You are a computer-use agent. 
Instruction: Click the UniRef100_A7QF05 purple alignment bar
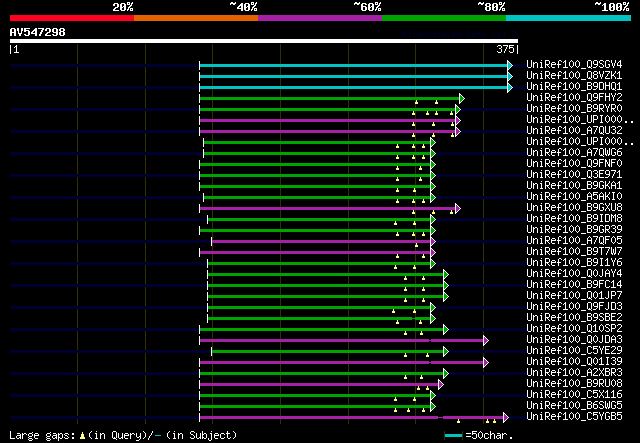(321, 242)
